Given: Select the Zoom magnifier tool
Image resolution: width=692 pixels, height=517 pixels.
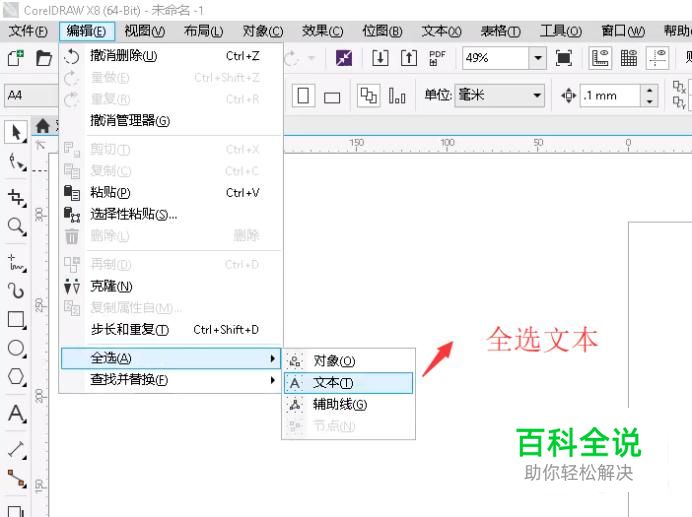Looking at the screenshot, I should pos(16,226).
